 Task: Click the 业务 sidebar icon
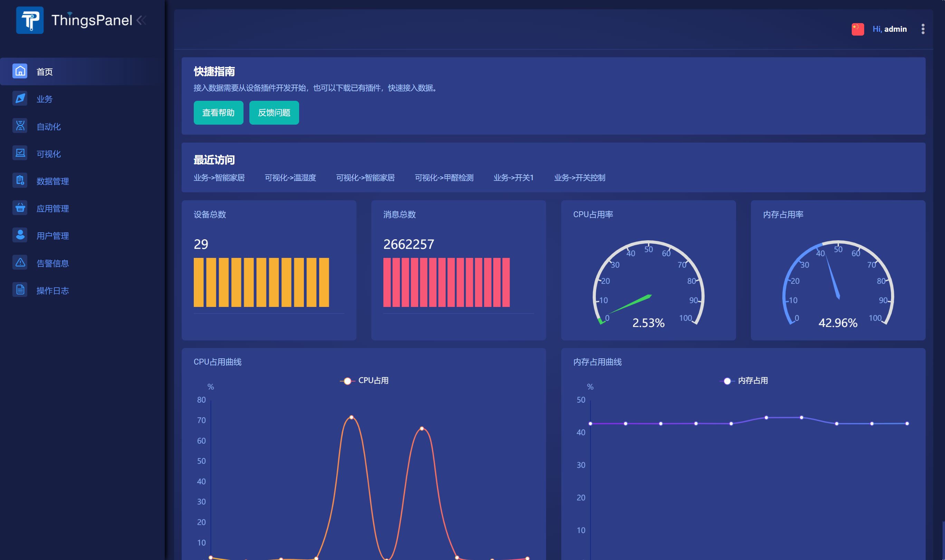click(20, 98)
